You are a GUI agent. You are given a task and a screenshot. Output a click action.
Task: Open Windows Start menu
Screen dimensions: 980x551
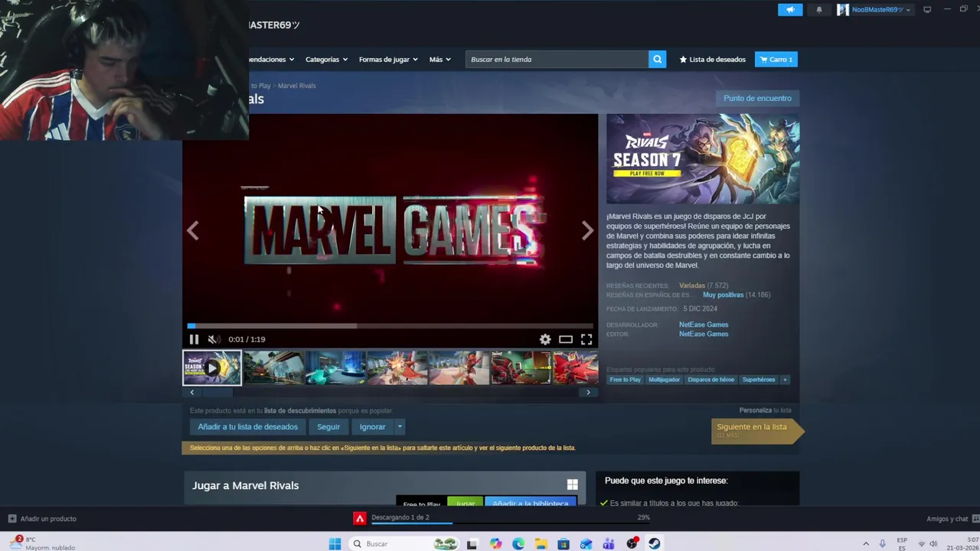[335, 543]
